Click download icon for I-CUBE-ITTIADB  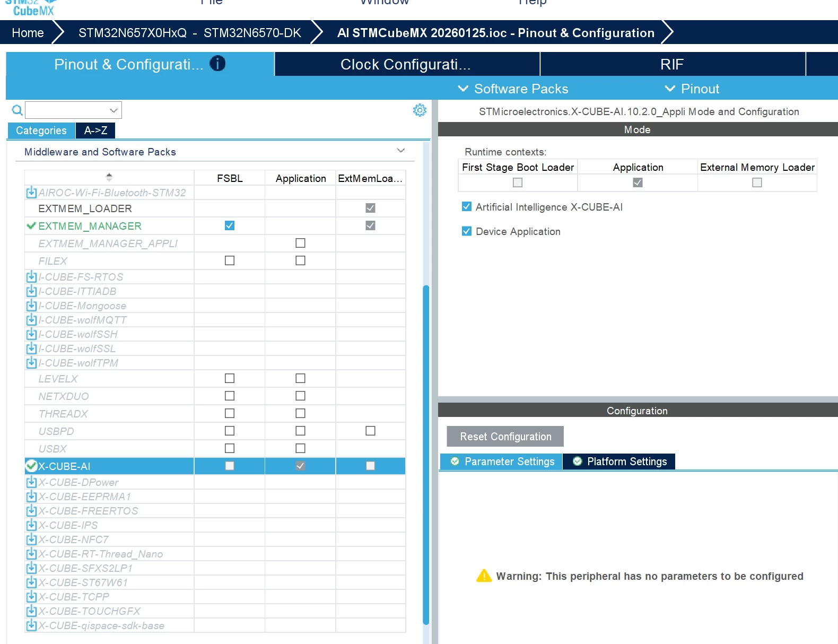[31, 291]
